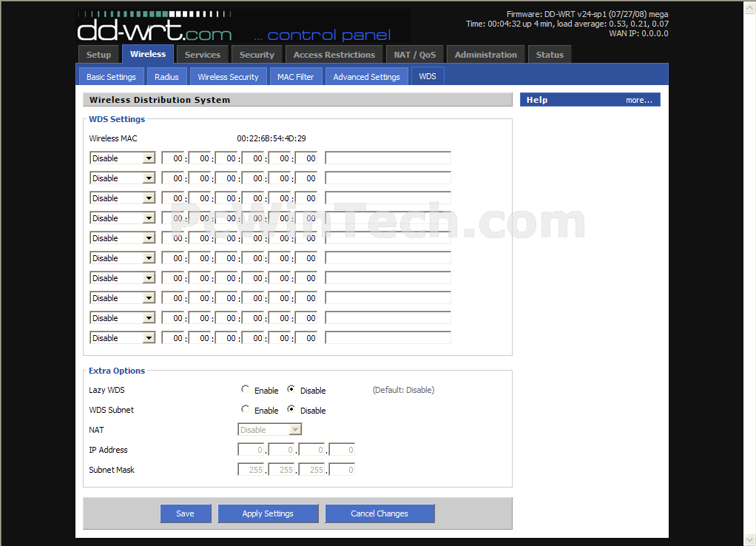This screenshot has width=756, height=546.
Task: Click the Firmware DD-WRT v24-sp1 text
Action: [x=587, y=14]
